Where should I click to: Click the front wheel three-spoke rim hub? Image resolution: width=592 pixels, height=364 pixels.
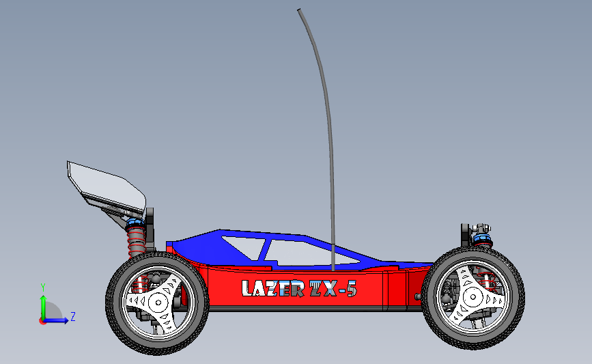pyautogui.click(x=473, y=297)
